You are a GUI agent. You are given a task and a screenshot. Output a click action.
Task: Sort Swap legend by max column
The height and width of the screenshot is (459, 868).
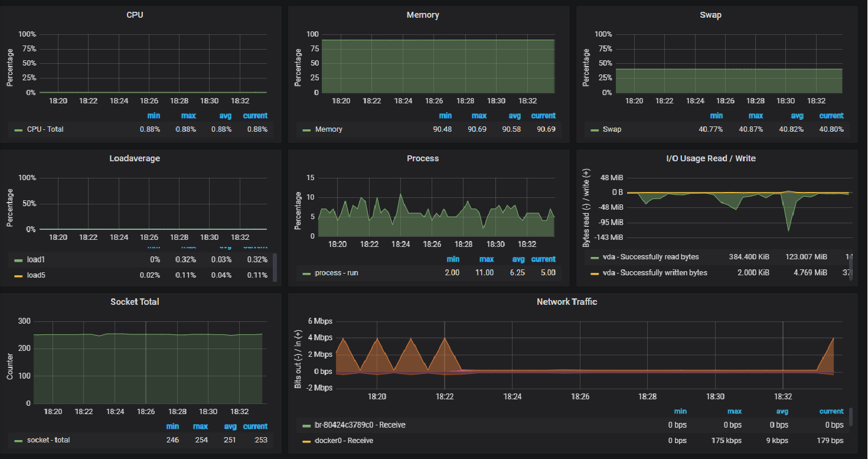click(756, 116)
